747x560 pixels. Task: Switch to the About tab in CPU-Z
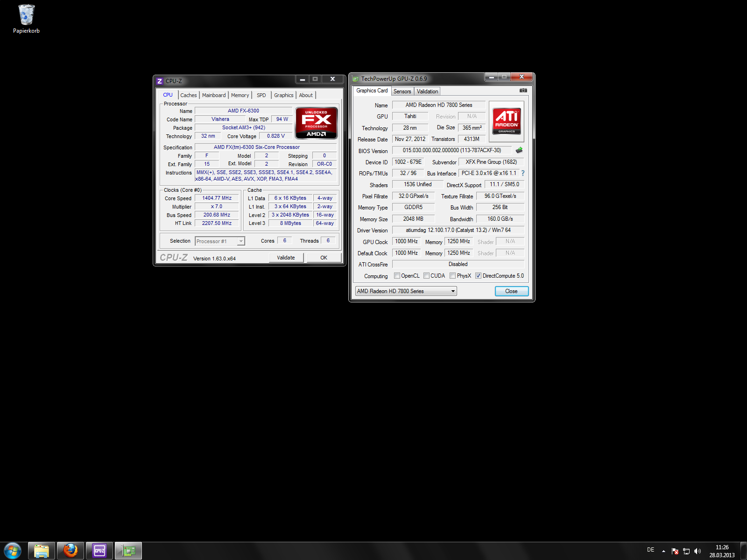[x=306, y=95]
